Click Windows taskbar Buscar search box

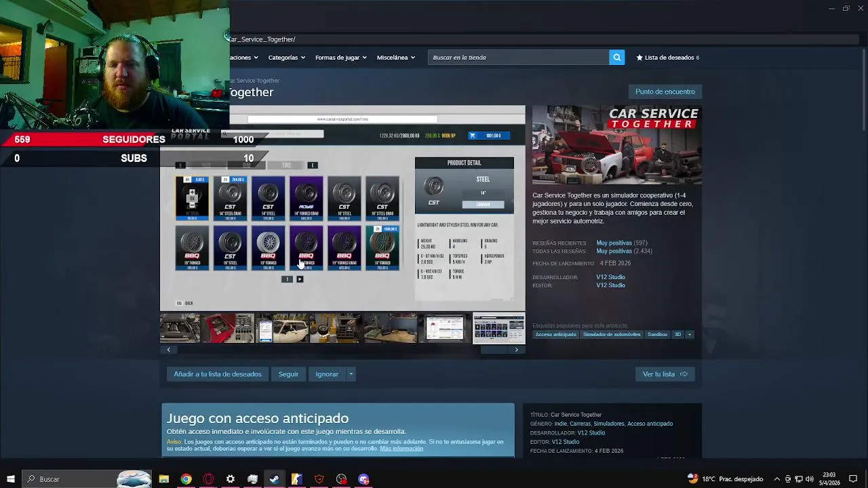86,479
